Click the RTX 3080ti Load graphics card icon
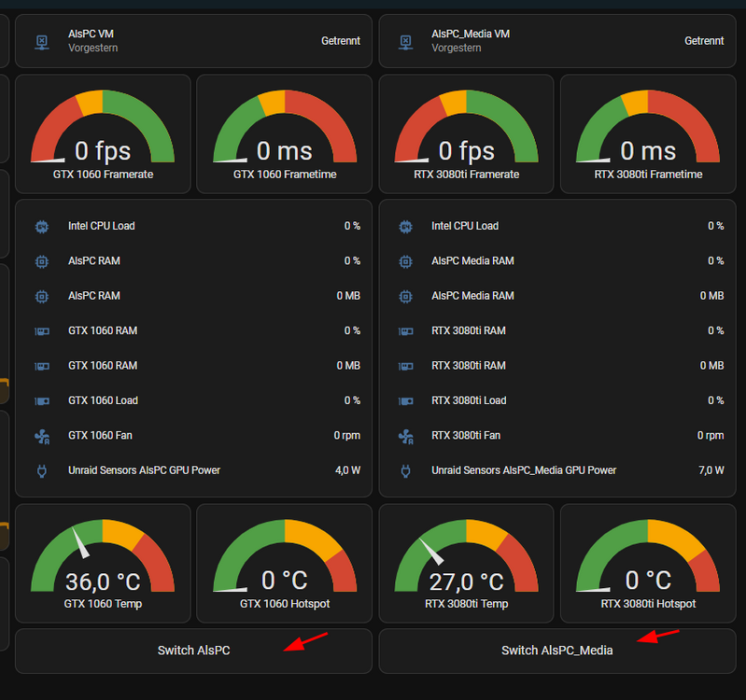 405,401
